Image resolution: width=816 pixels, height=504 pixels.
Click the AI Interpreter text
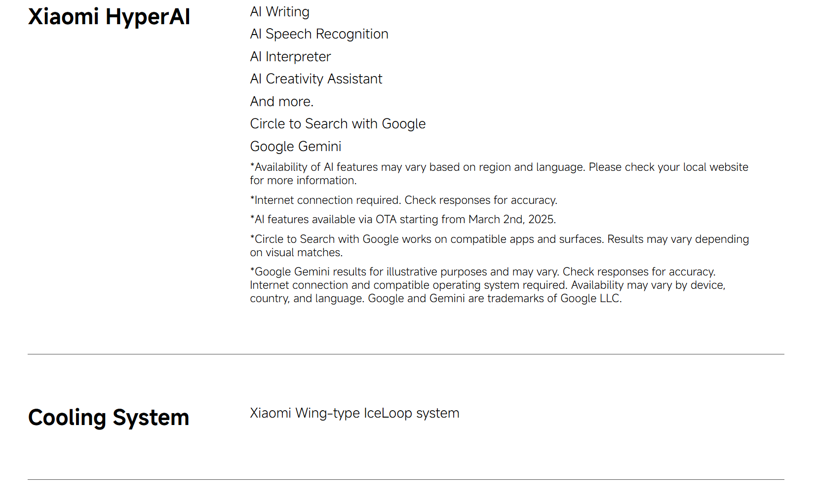[290, 57]
